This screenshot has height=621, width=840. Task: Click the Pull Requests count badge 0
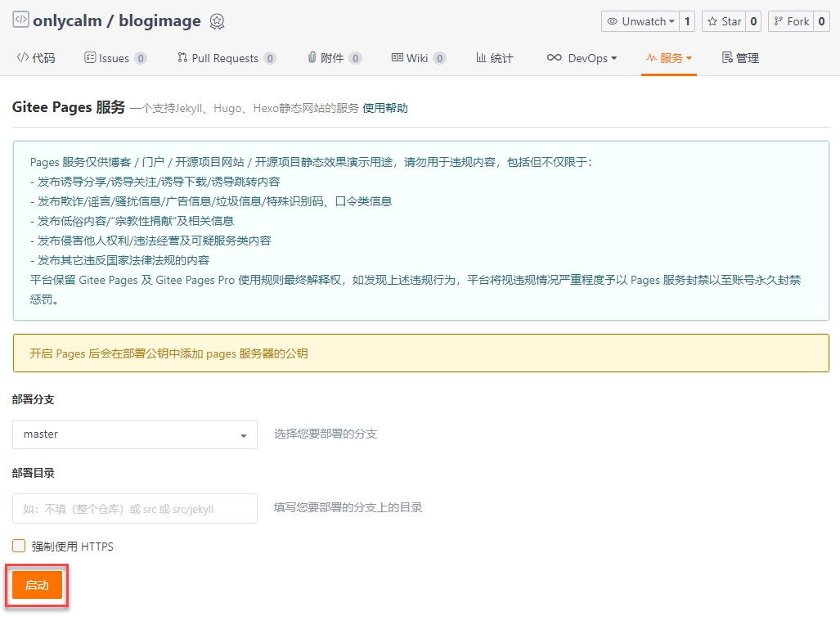[x=269, y=58]
